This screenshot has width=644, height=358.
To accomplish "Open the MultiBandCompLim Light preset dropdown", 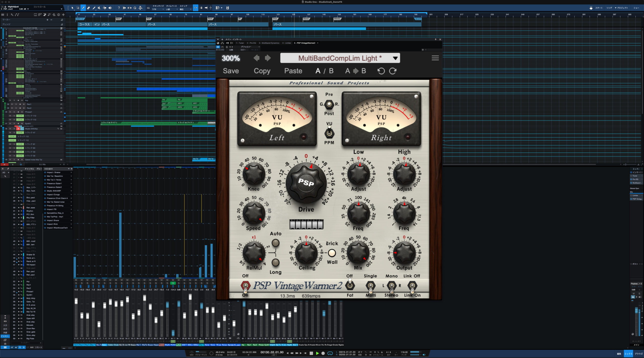I will pos(340,58).
